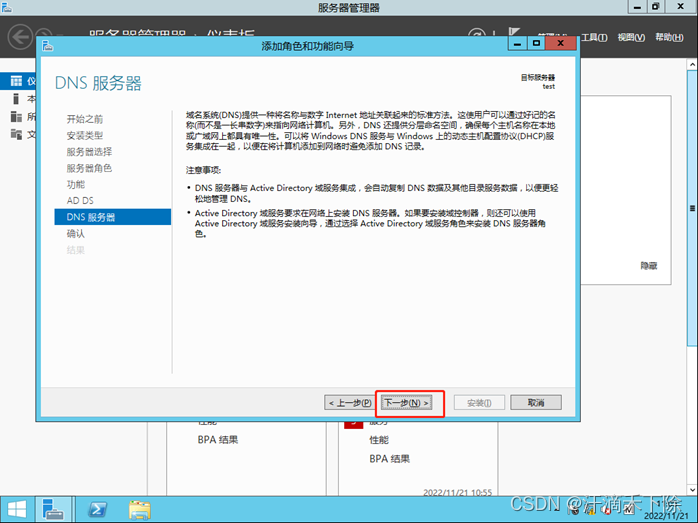Click the local server icon in sidebar
Screen dimensions: 698x523
coord(16,98)
